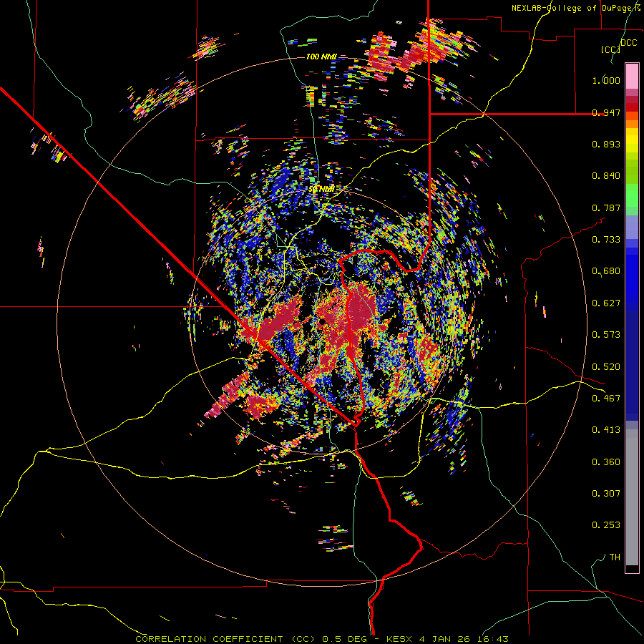Click the TH threshold label
The image size is (644, 644).
tap(615, 557)
